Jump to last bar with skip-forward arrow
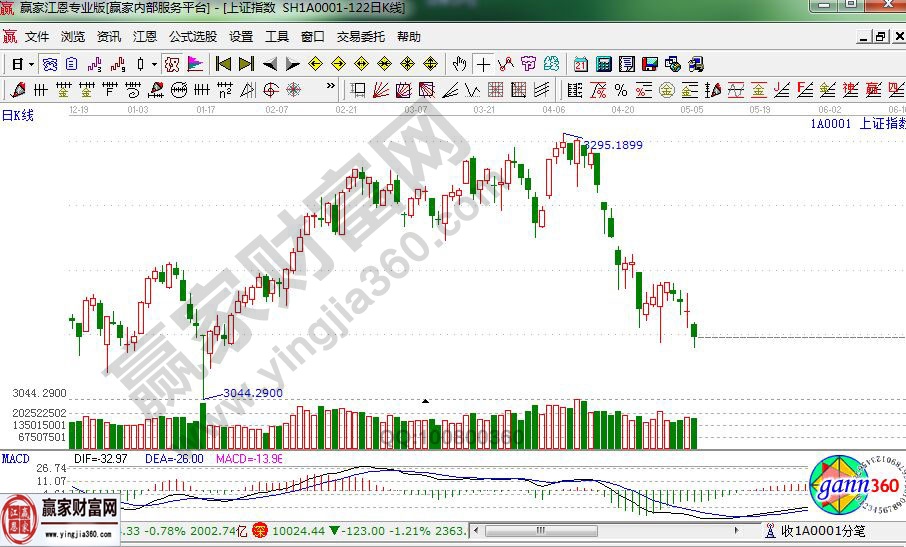 pos(246,64)
